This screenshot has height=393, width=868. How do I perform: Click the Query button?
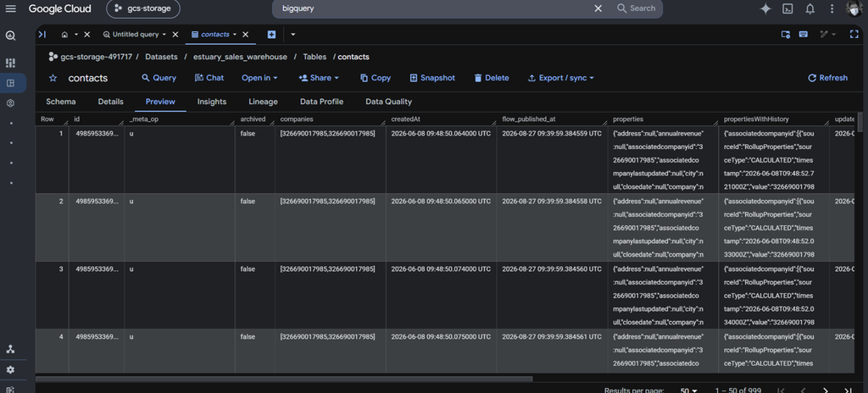click(159, 78)
